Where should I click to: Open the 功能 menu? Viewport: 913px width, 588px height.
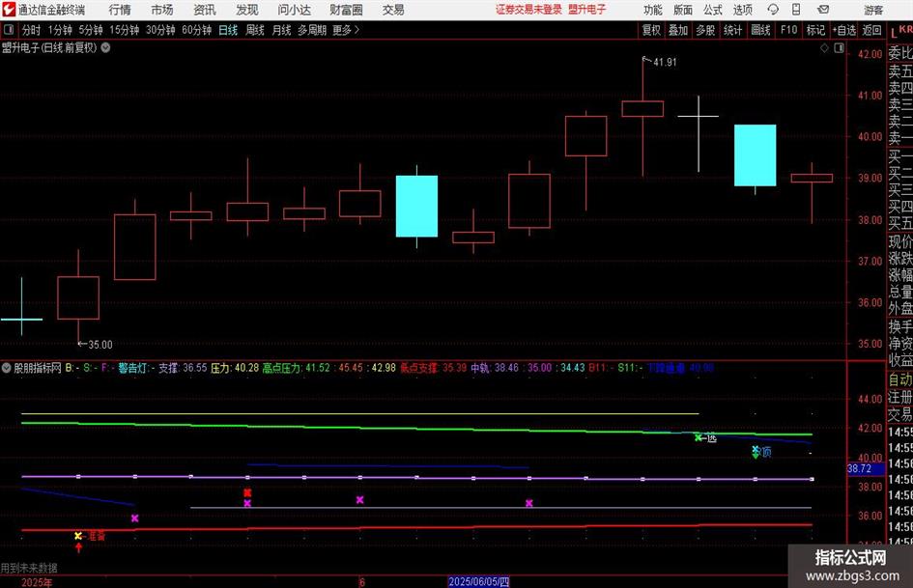(653, 10)
